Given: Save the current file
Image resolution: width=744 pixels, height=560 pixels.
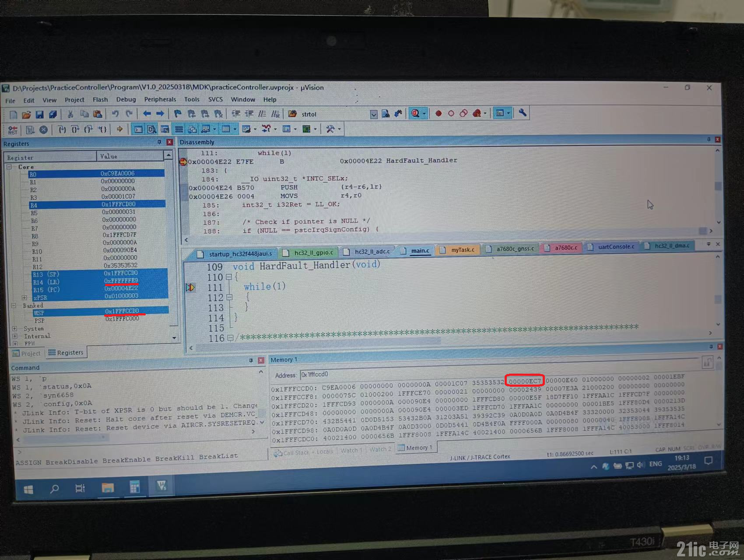Looking at the screenshot, I should pos(39,115).
